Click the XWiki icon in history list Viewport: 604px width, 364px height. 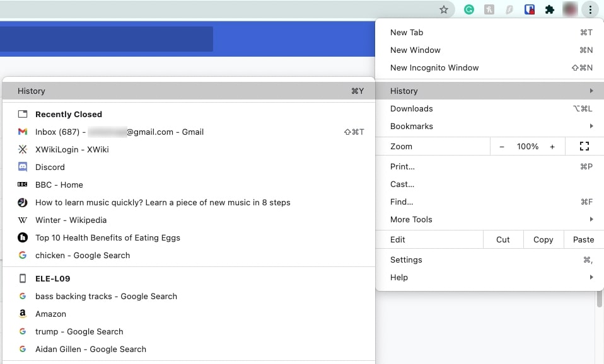tap(23, 149)
